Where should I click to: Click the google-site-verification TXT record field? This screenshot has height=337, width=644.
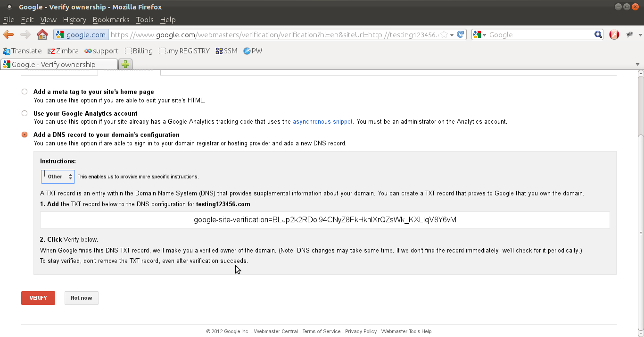click(x=325, y=220)
